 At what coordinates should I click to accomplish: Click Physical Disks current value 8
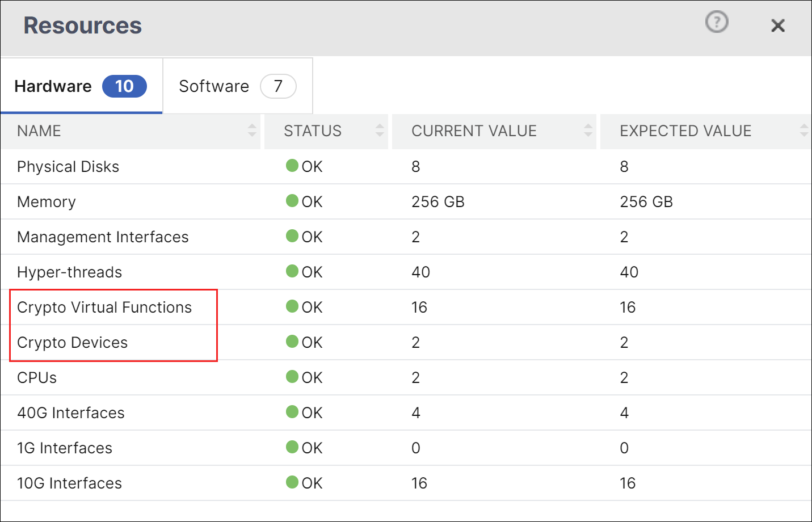tap(416, 167)
